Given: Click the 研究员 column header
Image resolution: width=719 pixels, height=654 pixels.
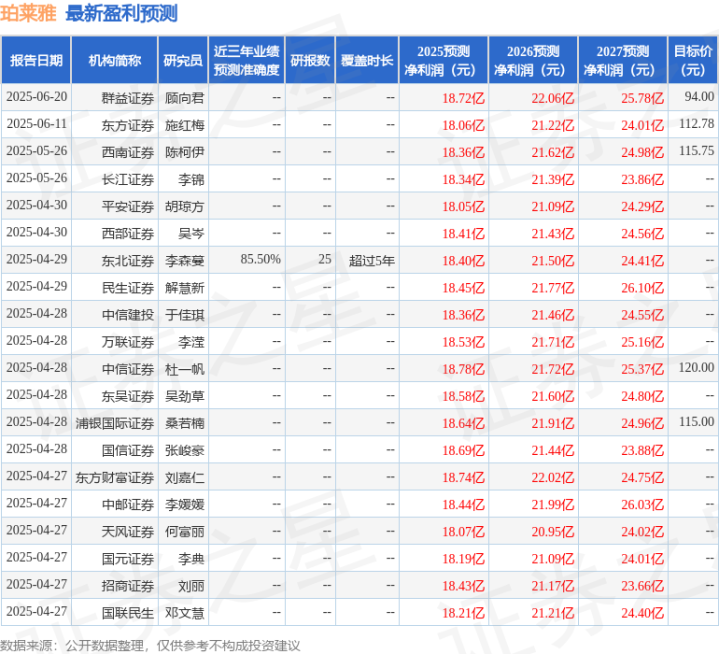Looking at the screenshot, I should pyautogui.click(x=183, y=60).
